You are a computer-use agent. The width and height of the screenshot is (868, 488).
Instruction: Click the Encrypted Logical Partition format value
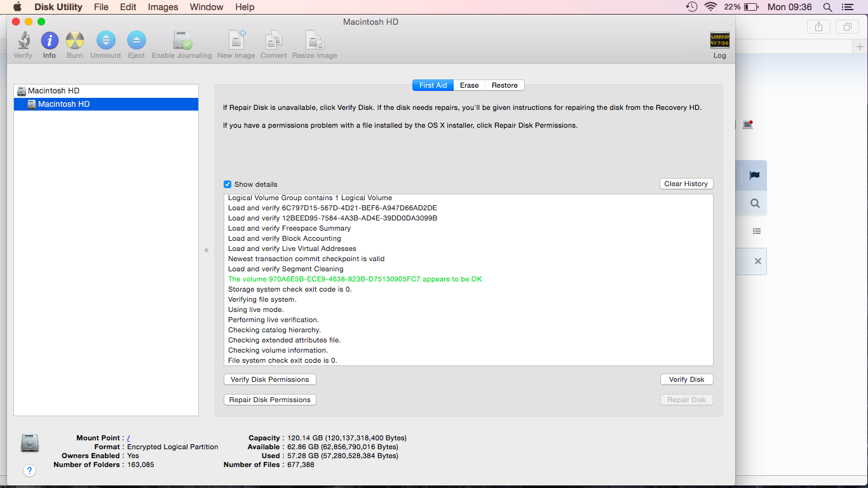(x=173, y=447)
